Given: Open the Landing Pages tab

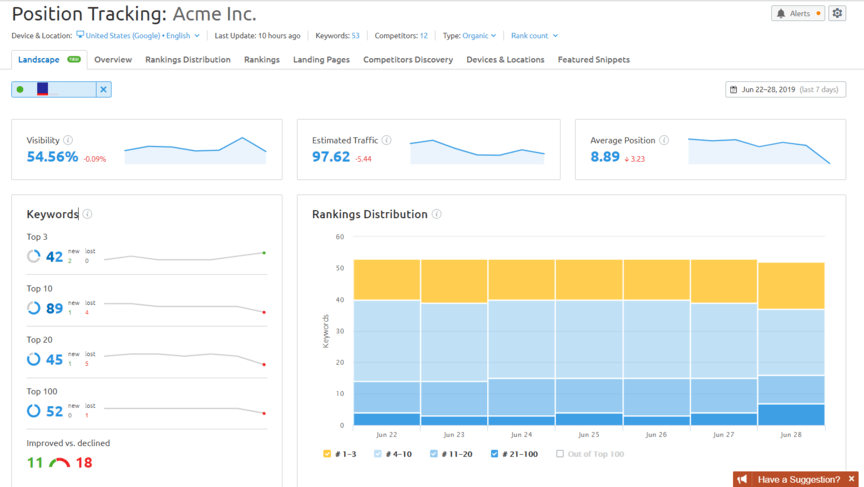Looking at the screenshot, I should tap(321, 59).
